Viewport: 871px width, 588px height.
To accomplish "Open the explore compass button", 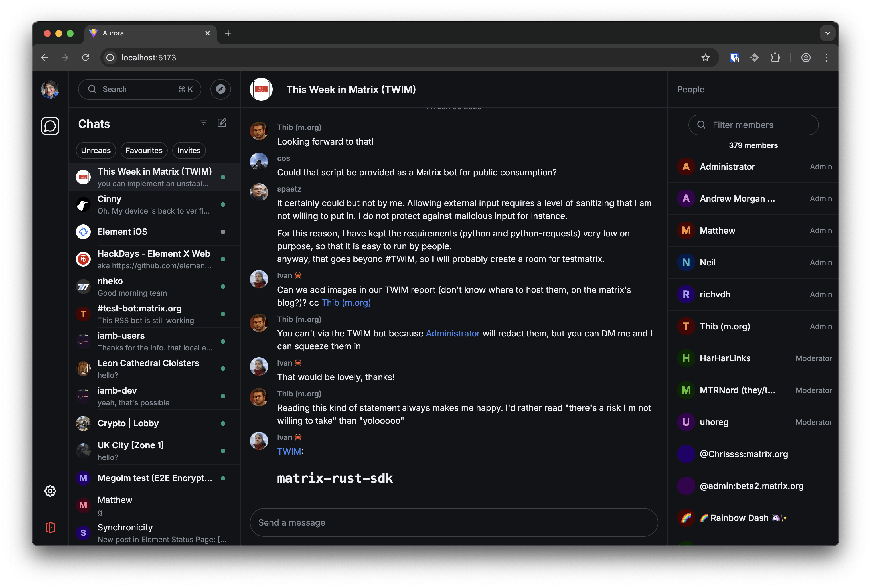I will click(220, 89).
